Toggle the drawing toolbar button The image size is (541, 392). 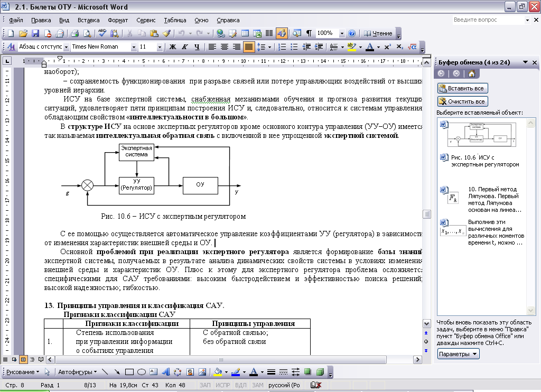point(282,33)
